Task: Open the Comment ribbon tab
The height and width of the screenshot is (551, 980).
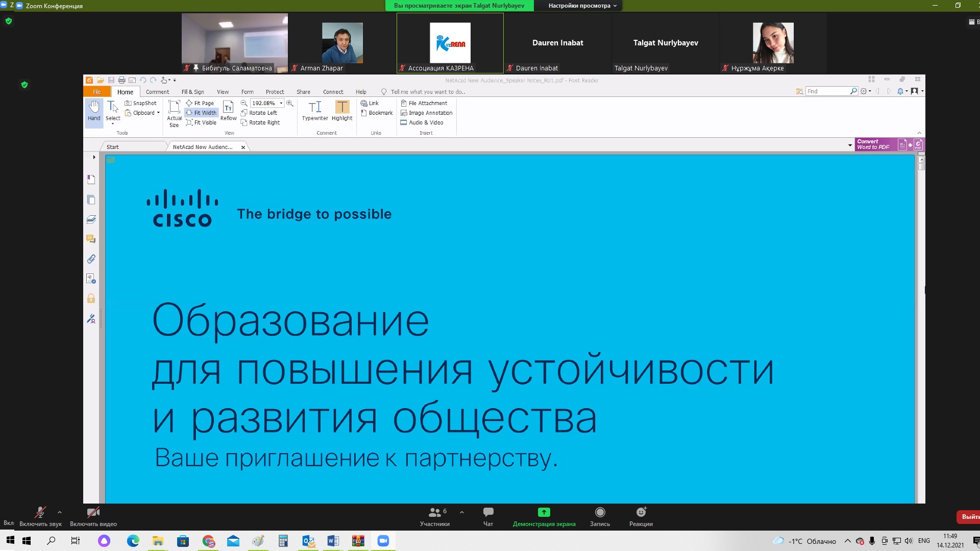Action: point(157,92)
